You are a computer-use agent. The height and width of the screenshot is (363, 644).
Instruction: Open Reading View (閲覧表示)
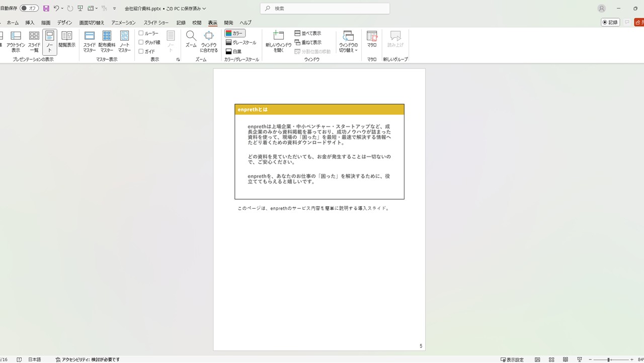(x=67, y=39)
